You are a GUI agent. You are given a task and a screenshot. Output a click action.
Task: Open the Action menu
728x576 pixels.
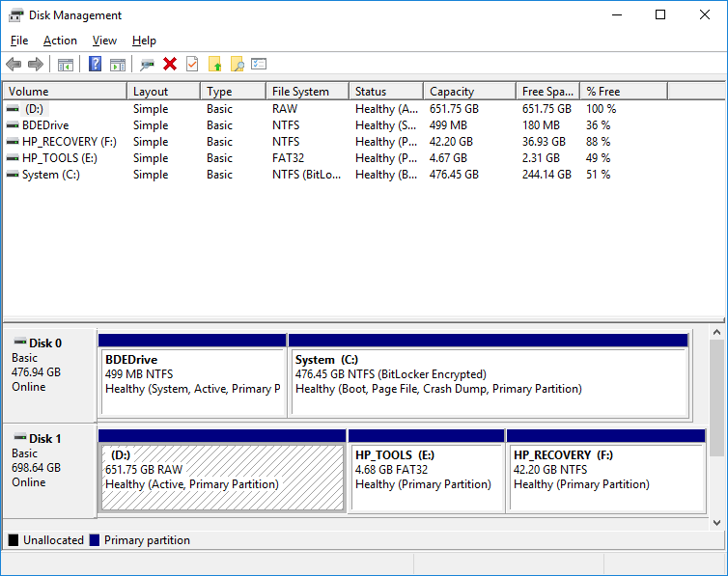pyautogui.click(x=60, y=41)
